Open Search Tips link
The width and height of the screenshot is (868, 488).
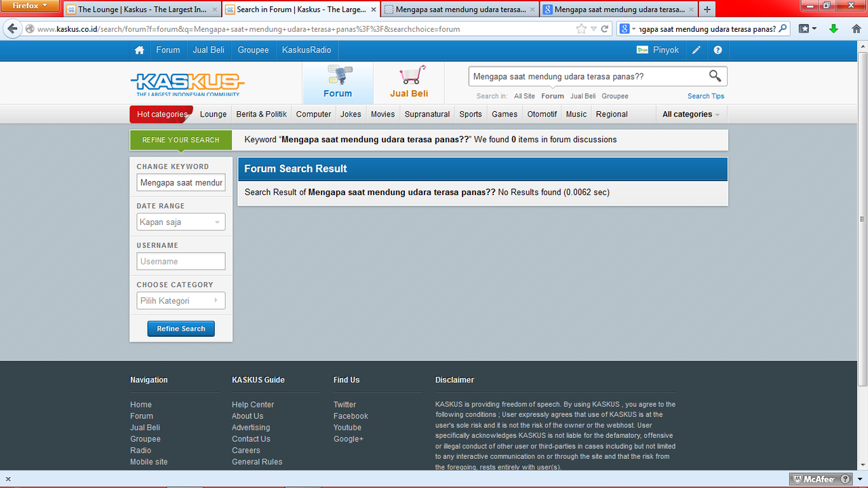pyautogui.click(x=706, y=96)
